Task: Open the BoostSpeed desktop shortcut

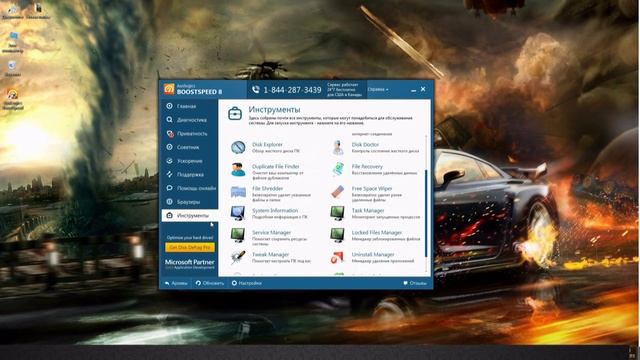Action: (13, 99)
